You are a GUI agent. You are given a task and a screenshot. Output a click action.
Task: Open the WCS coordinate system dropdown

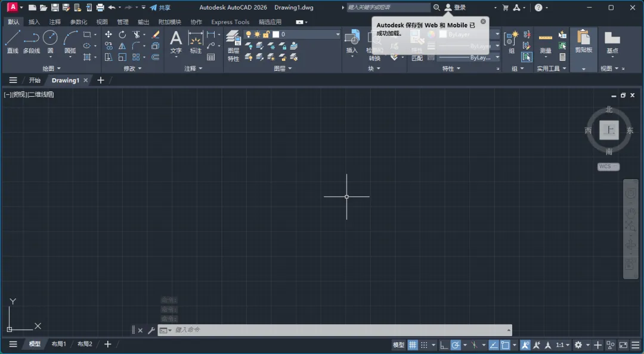(608, 167)
